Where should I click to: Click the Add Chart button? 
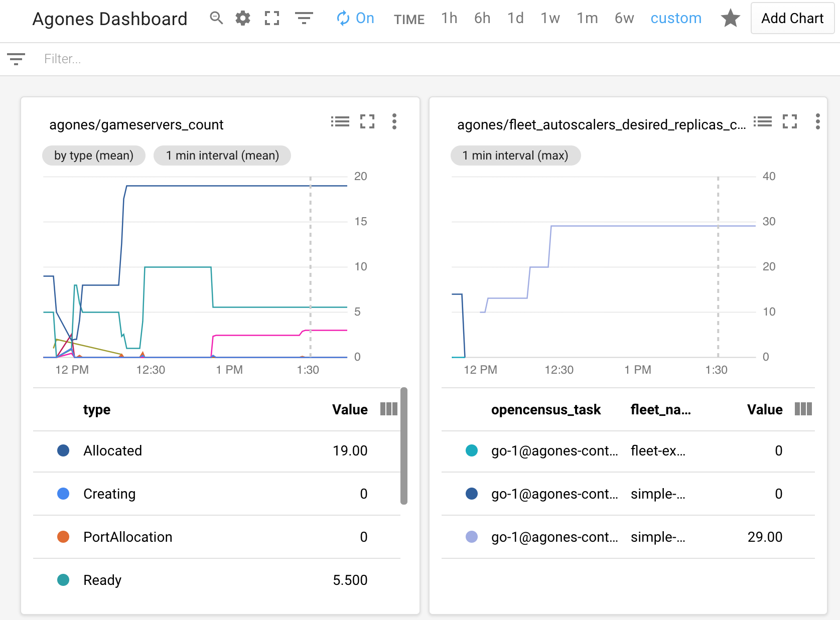point(792,18)
